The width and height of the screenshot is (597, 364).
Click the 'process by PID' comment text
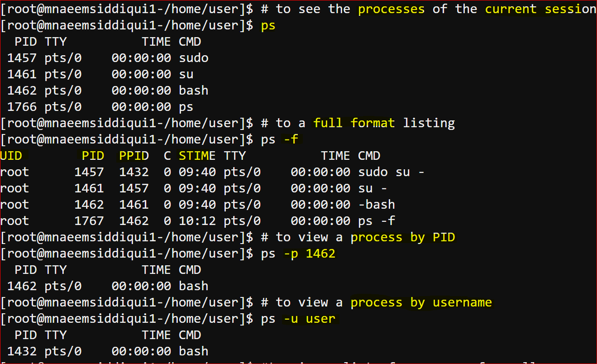point(403,237)
